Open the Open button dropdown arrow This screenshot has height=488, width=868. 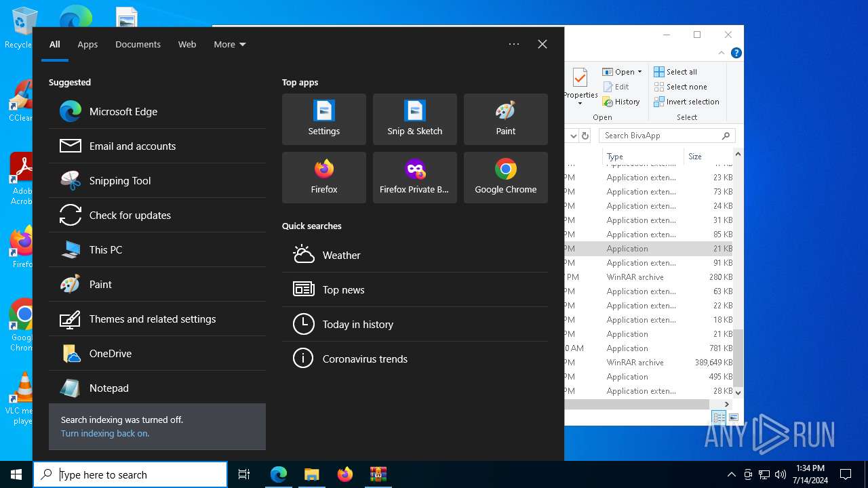tap(639, 72)
